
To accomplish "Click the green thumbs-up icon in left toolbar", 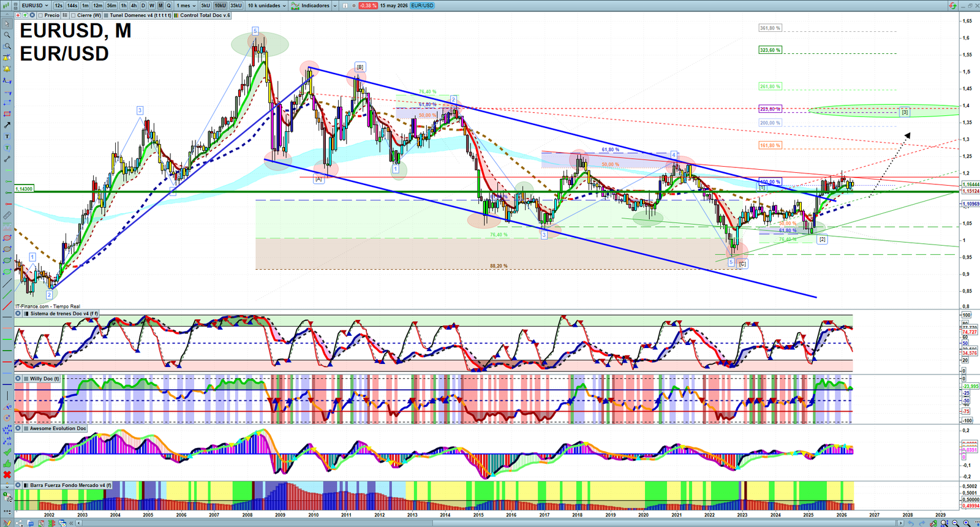I will (7, 464).
